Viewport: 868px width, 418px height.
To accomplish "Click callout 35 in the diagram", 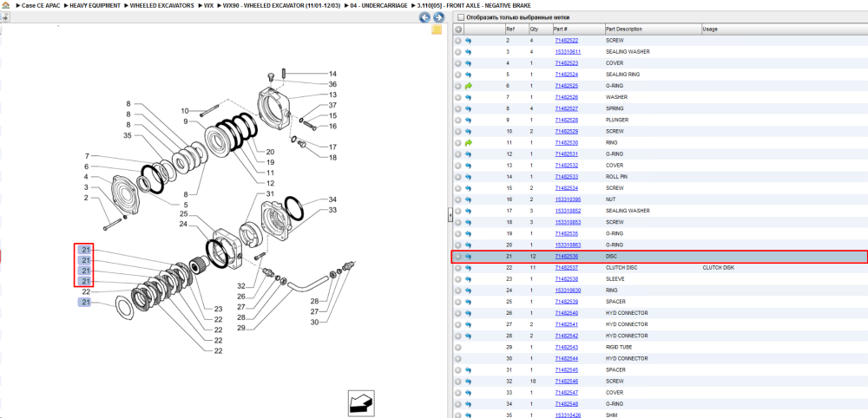I will coord(128,135).
